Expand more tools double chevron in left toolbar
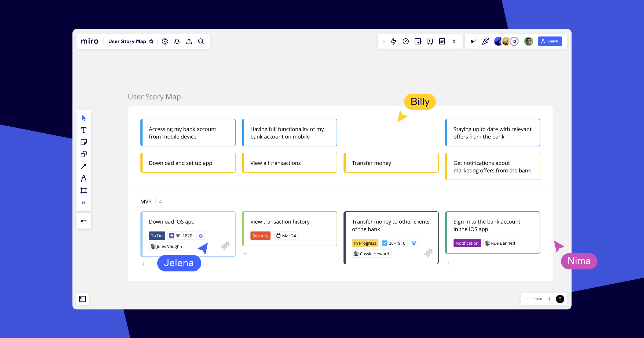The height and width of the screenshot is (338, 644). click(84, 203)
